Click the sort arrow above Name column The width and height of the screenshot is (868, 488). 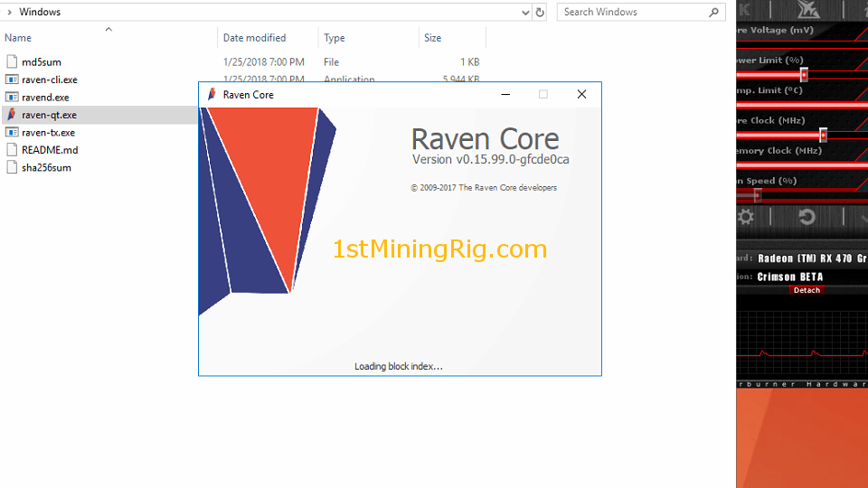point(108,29)
